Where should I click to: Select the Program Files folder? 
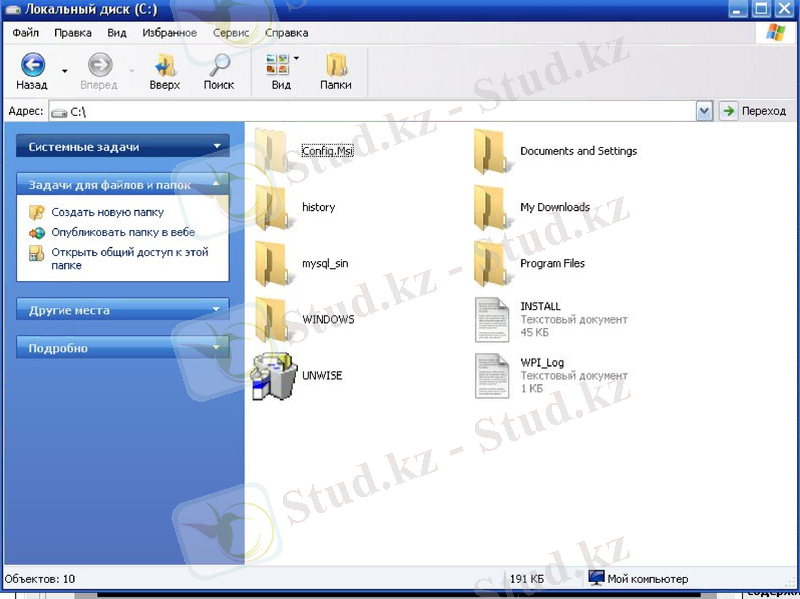coord(490,263)
